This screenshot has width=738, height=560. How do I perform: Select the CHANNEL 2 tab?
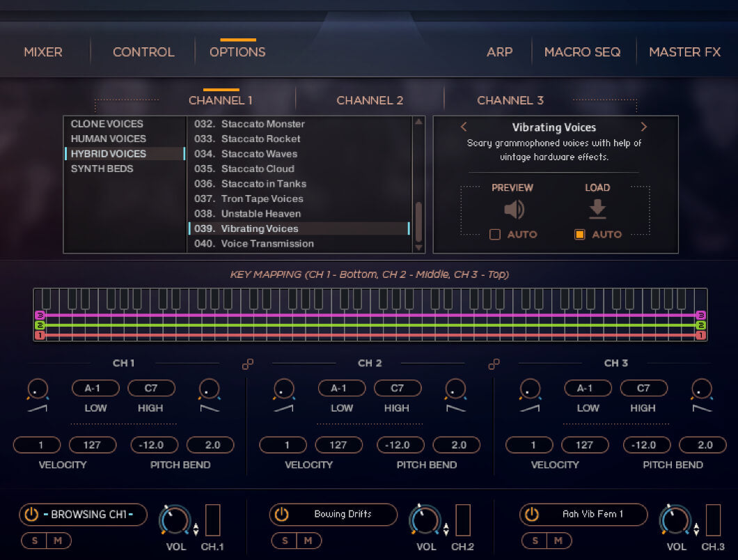[x=370, y=100]
